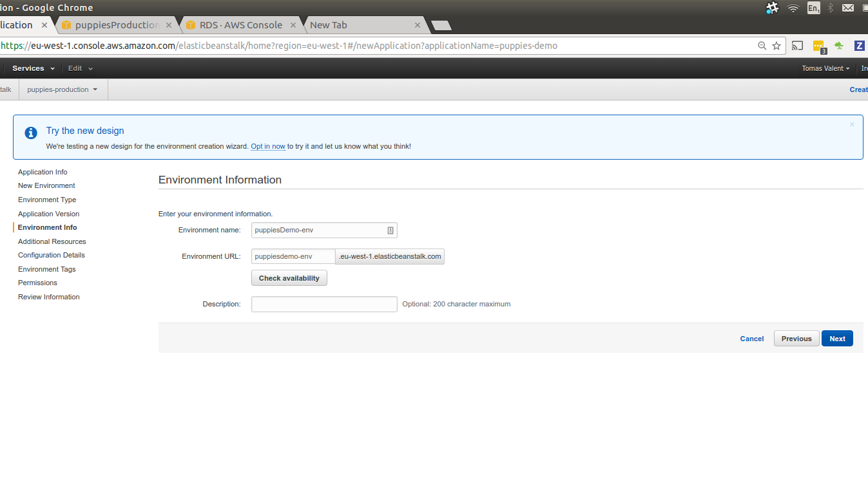Viewport: 868px width, 488px height.
Task: Click the Opt in now link
Action: pyautogui.click(x=268, y=146)
